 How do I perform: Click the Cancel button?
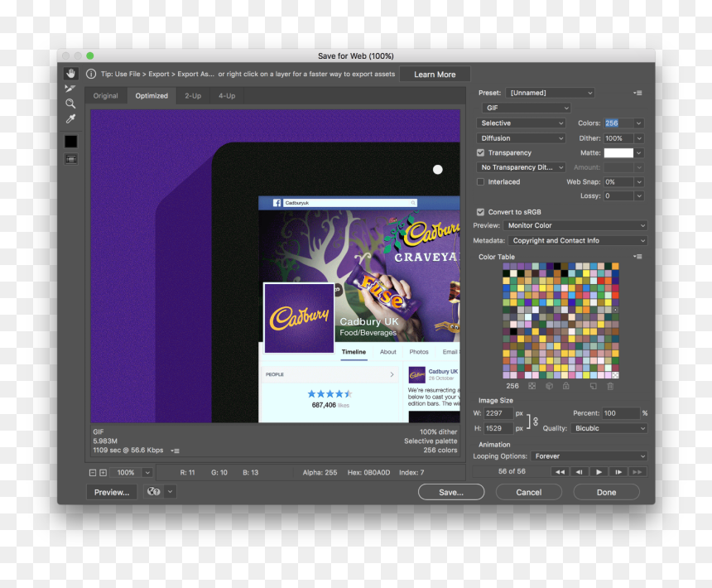[528, 492]
